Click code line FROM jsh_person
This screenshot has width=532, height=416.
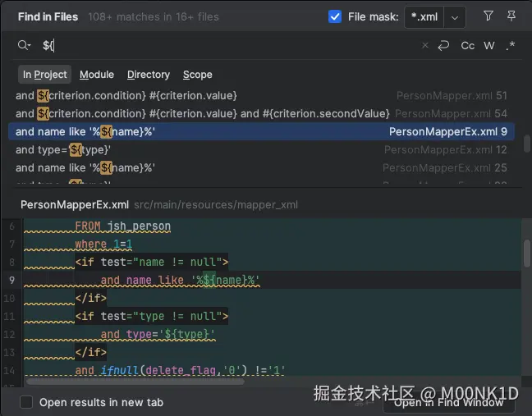coord(123,226)
